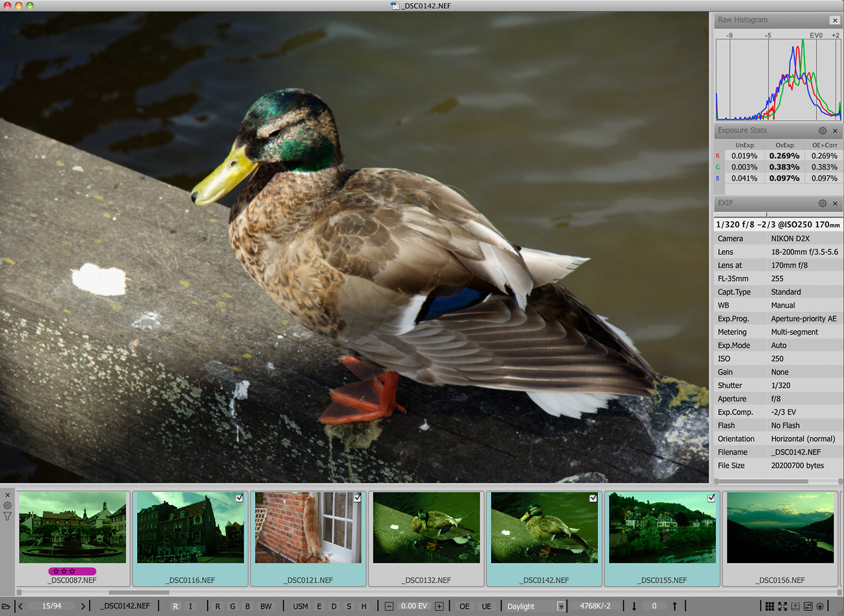Image resolution: width=844 pixels, height=616 pixels.
Task: Switch to grid view icon
Action: point(769,606)
